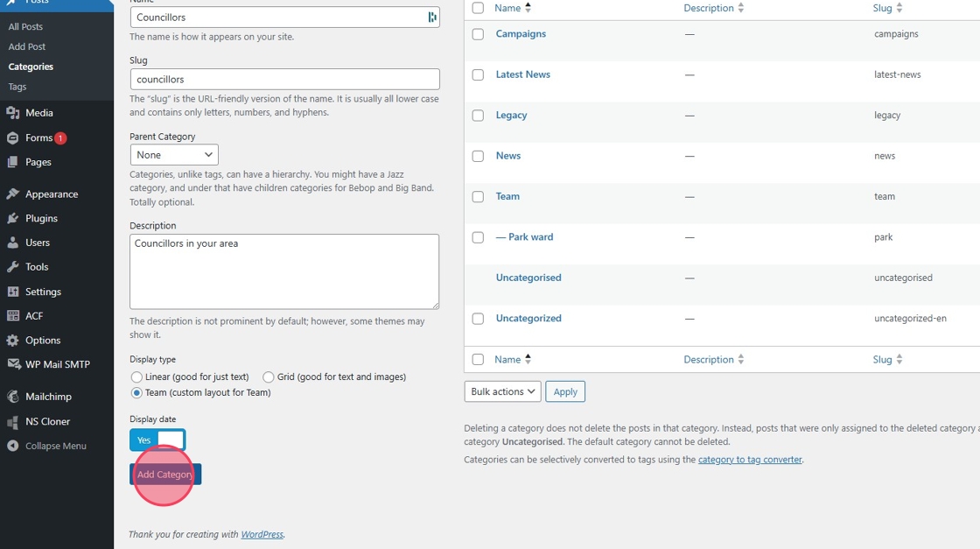Tick the Campaigns category checkbox
This screenshot has width=980, height=549.
478,34
